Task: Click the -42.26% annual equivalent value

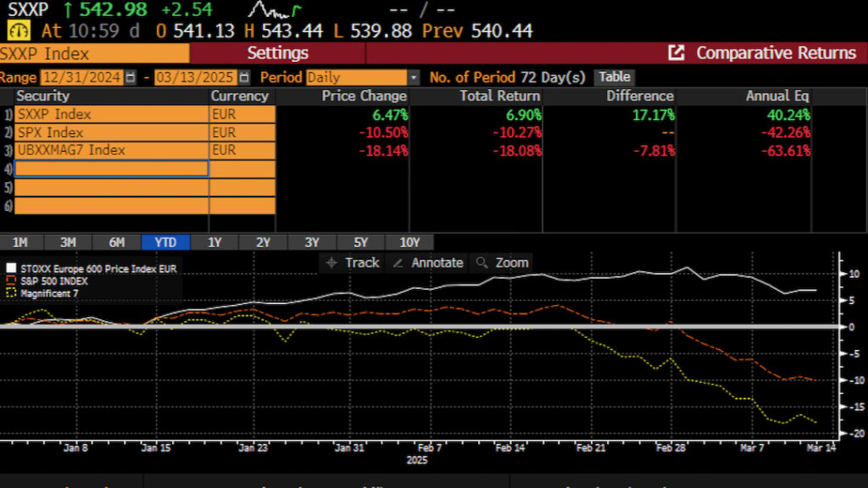Action: point(785,133)
